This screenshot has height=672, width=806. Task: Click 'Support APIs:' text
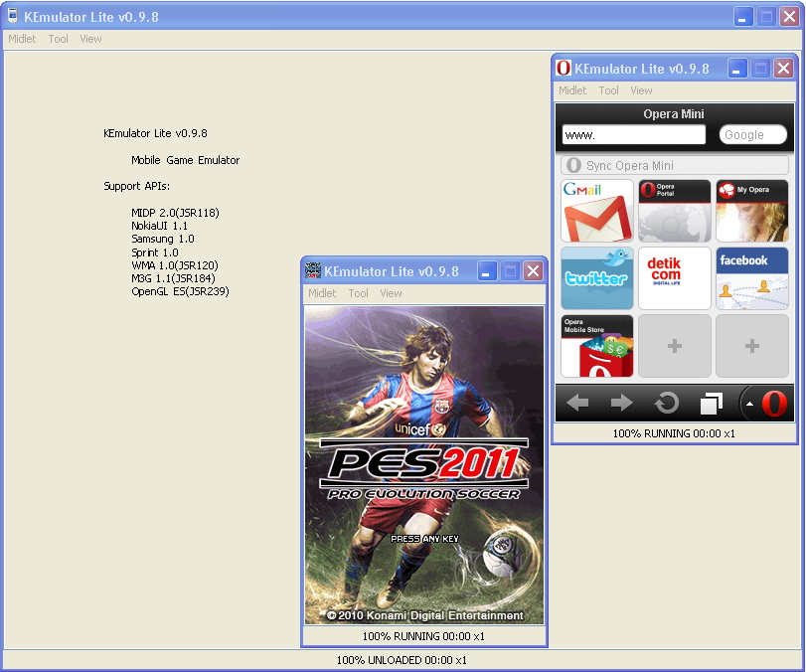click(136, 186)
